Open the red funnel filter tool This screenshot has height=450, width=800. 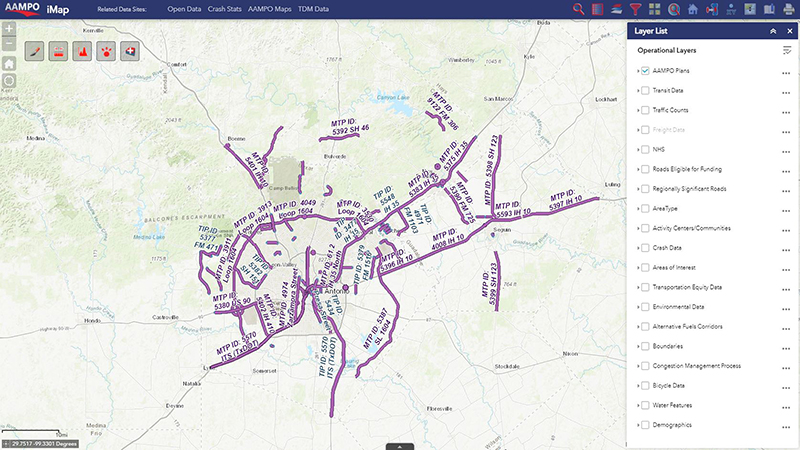(634, 9)
